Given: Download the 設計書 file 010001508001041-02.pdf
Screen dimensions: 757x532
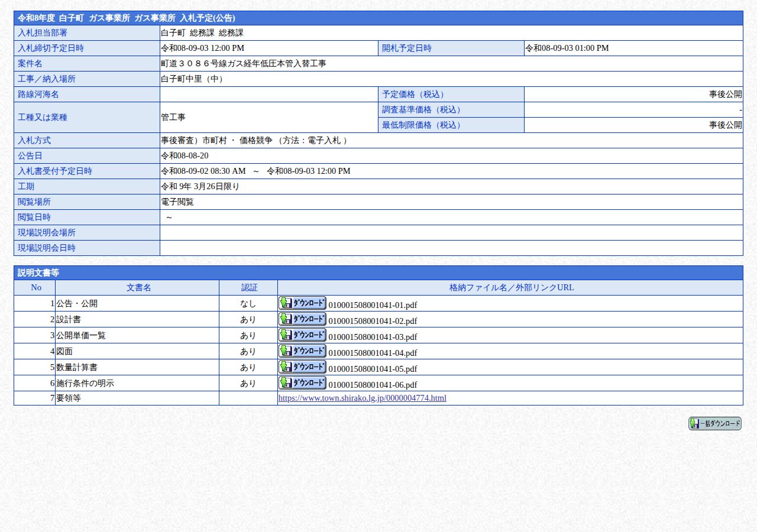Looking at the screenshot, I should tap(302, 319).
